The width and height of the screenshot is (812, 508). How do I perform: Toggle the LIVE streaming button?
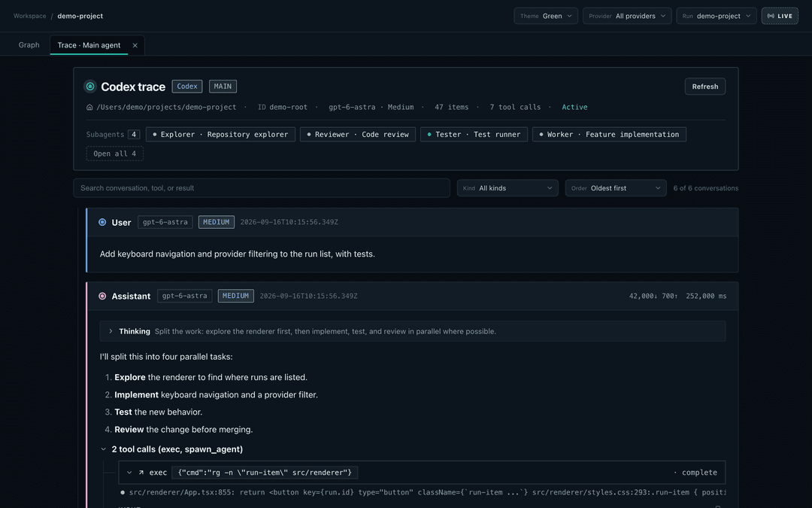click(780, 16)
